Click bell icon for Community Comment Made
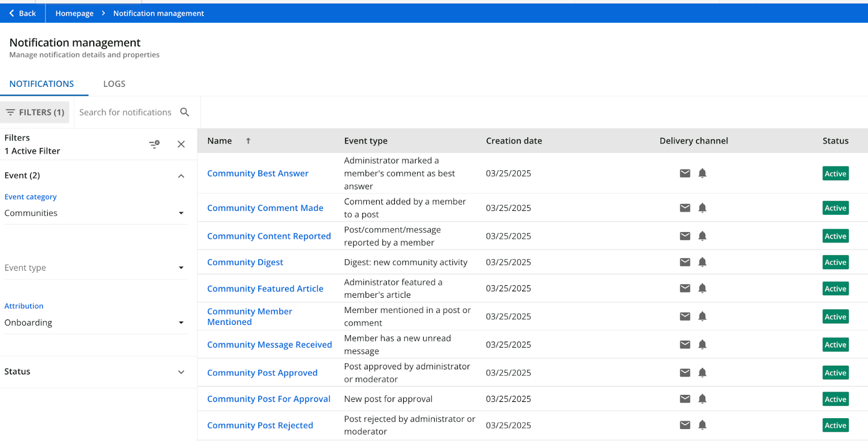 click(x=702, y=208)
